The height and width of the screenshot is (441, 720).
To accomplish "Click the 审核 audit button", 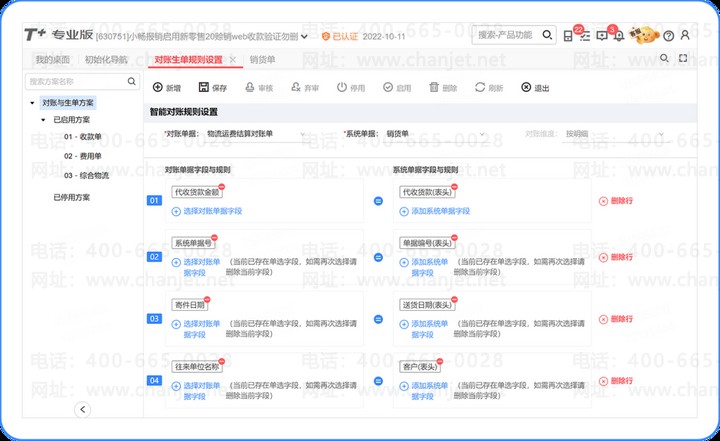I will (x=259, y=87).
